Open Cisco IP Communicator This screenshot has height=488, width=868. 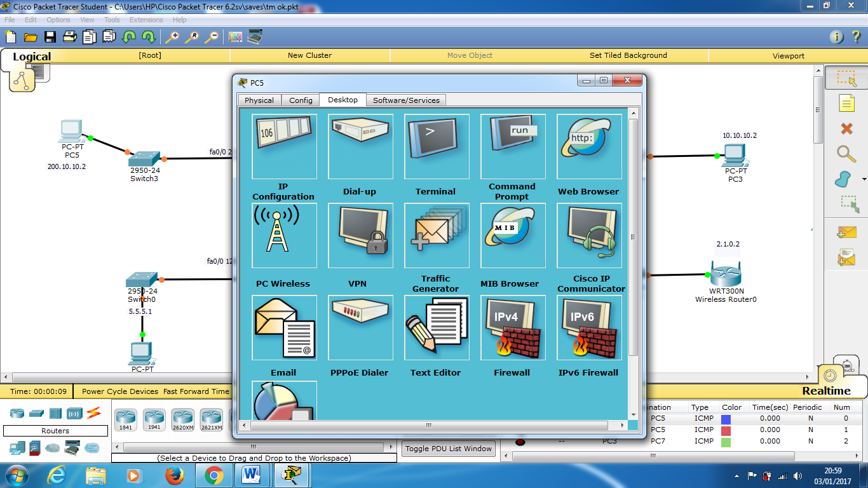click(x=589, y=236)
